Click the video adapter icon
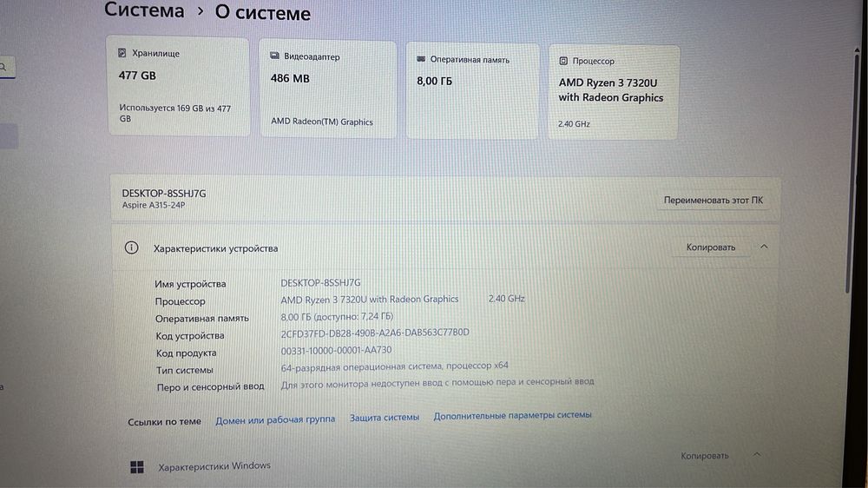This screenshot has width=868, height=488. (274, 56)
